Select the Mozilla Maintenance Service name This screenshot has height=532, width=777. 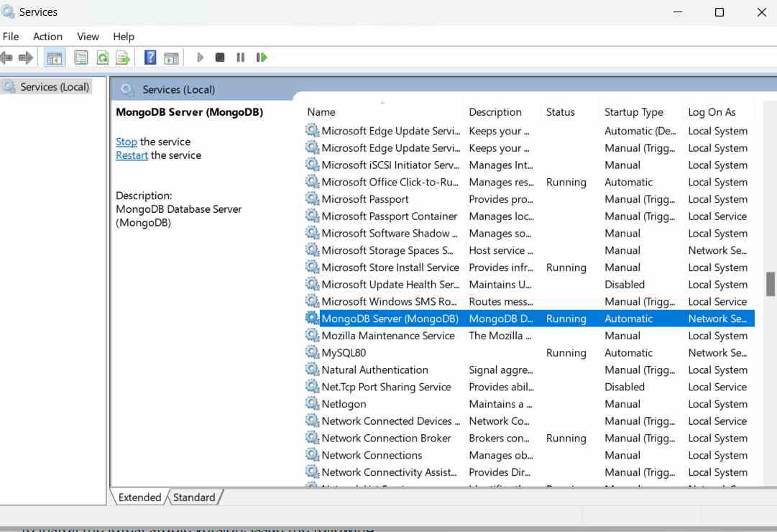click(388, 336)
